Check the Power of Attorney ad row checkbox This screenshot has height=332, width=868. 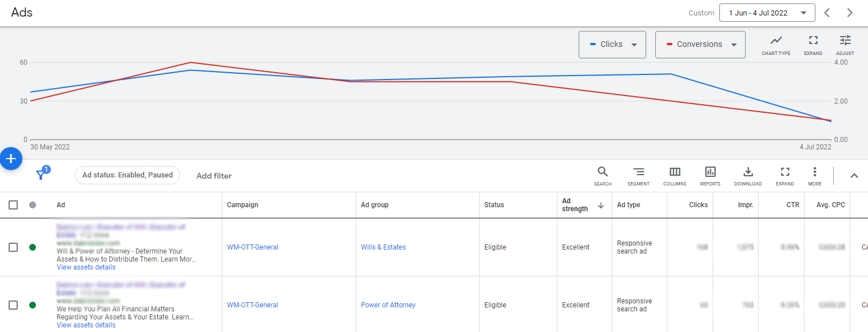point(13,305)
